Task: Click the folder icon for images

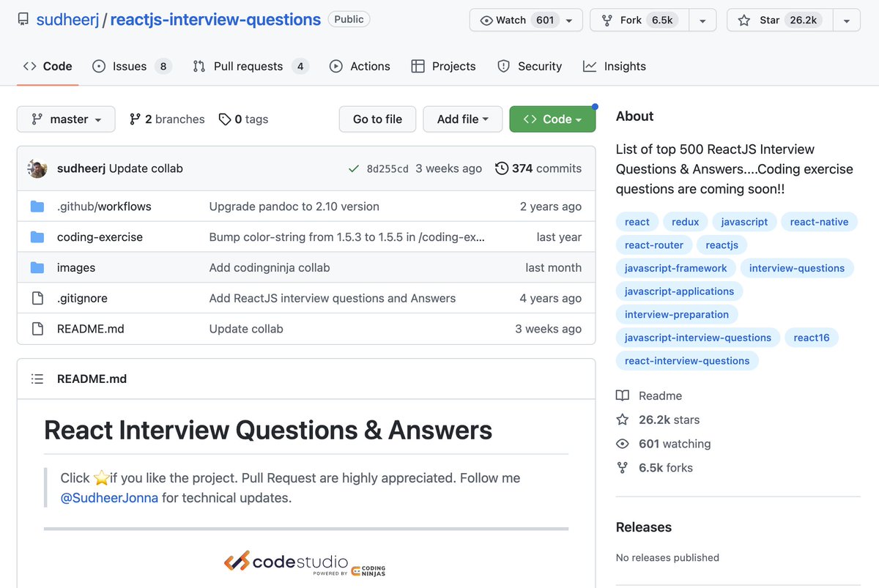Action: click(37, 268)
